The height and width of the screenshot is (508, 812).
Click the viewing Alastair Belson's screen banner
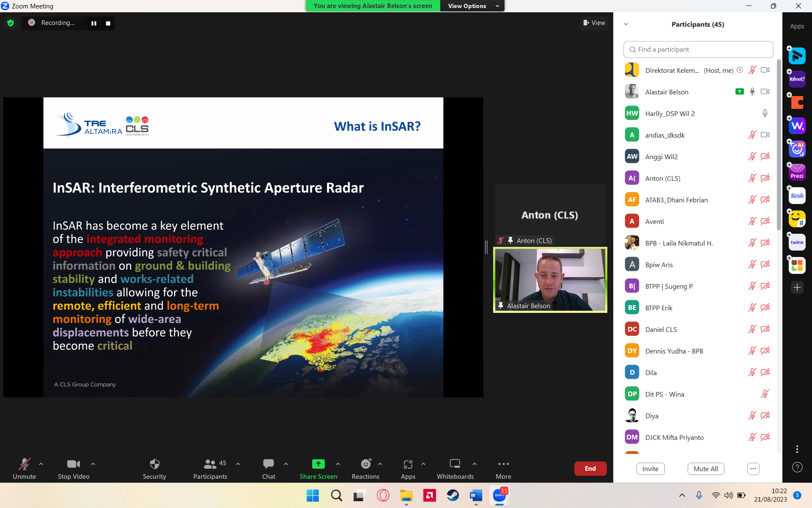373,6
